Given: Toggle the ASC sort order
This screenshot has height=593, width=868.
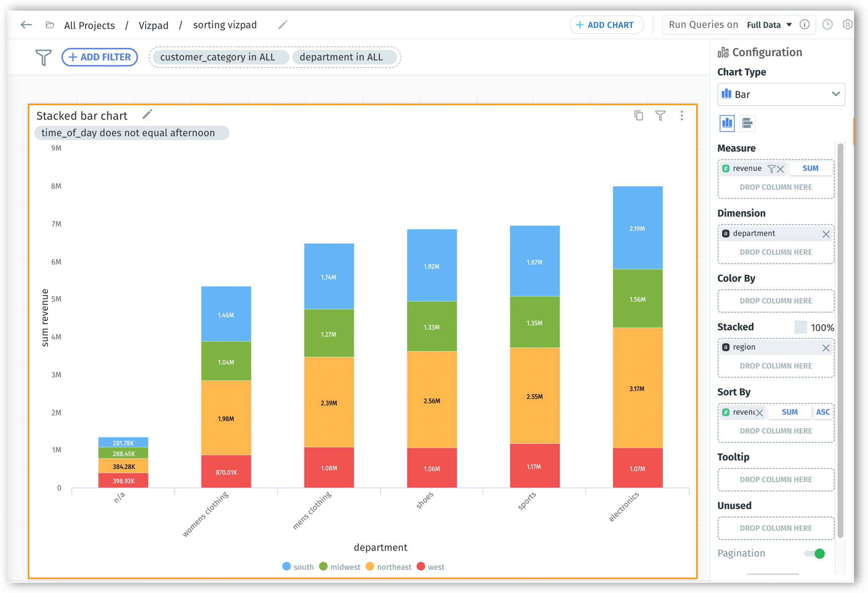Looking at the screenshot, I should (822, 412).
